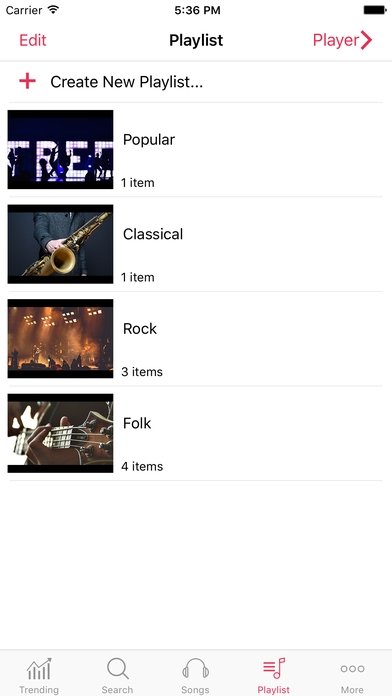Click the Edit button

coord(33,40)
